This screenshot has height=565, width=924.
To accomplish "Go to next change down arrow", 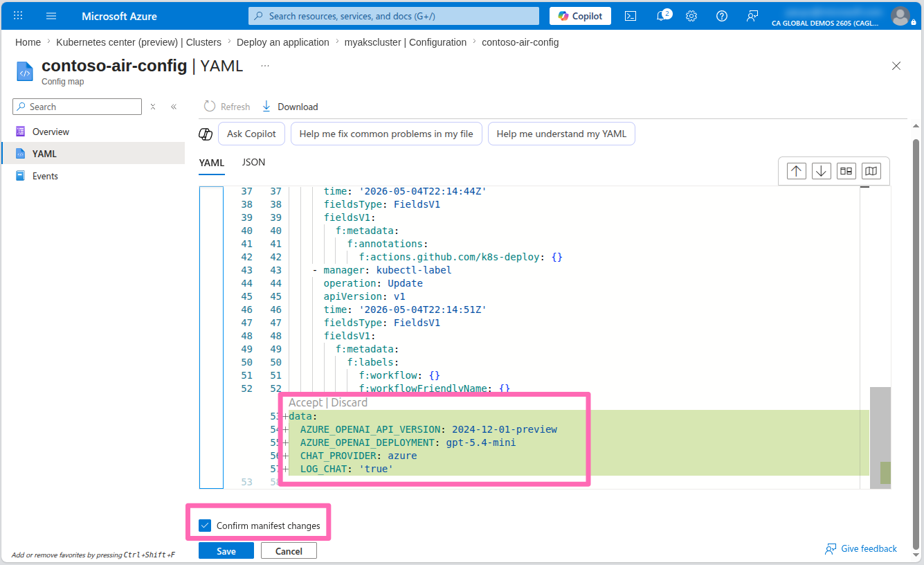I will tap(822, 171).
